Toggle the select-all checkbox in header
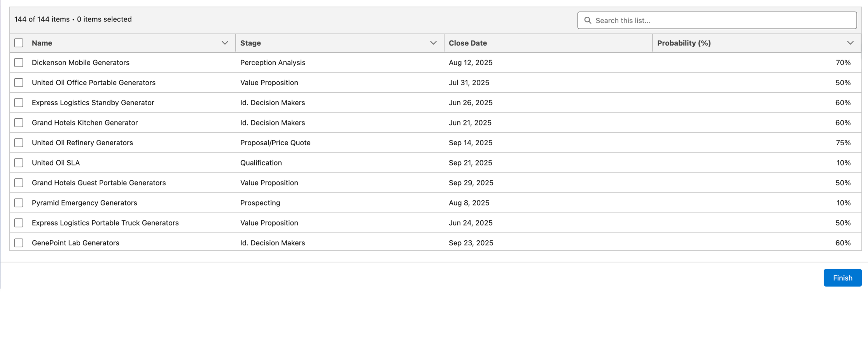 pos(19,43)
